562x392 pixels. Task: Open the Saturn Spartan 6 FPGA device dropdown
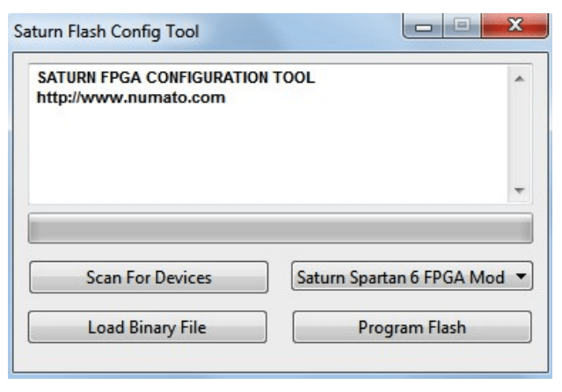coord(401,277)
